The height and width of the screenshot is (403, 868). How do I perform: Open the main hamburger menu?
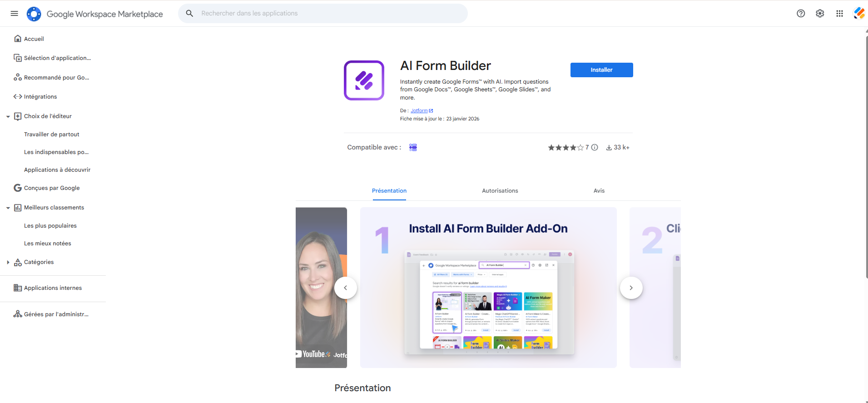[14, 14]
